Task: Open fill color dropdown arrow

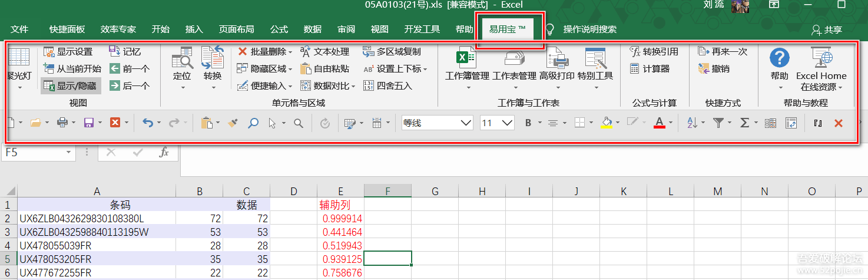Action: tap(618, 123)
